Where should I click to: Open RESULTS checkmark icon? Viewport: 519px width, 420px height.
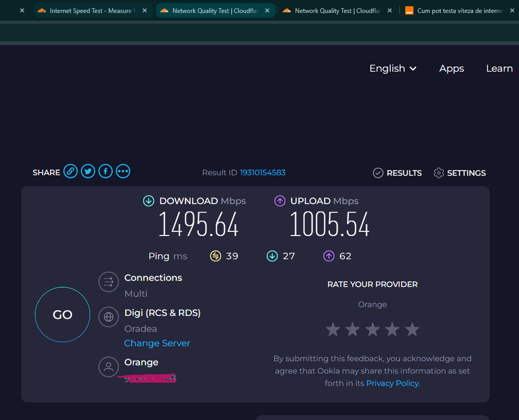pyautogui.click(x=378, y=173)
